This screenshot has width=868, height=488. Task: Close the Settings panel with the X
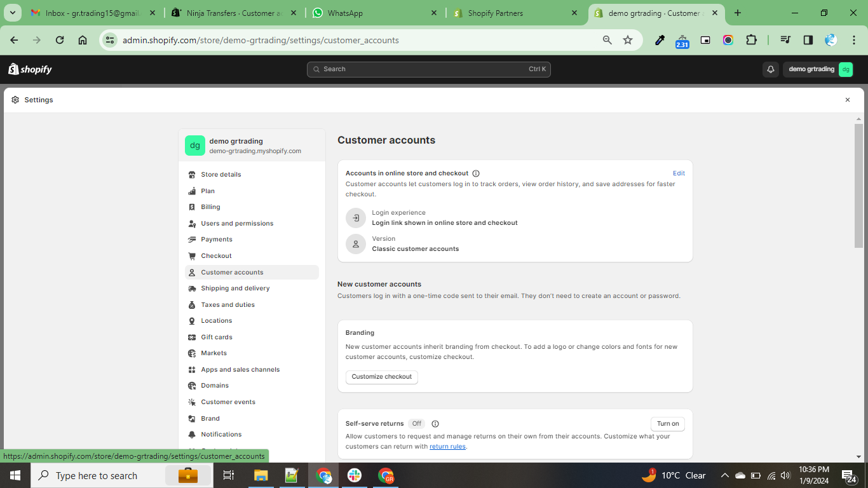point(848,100)
